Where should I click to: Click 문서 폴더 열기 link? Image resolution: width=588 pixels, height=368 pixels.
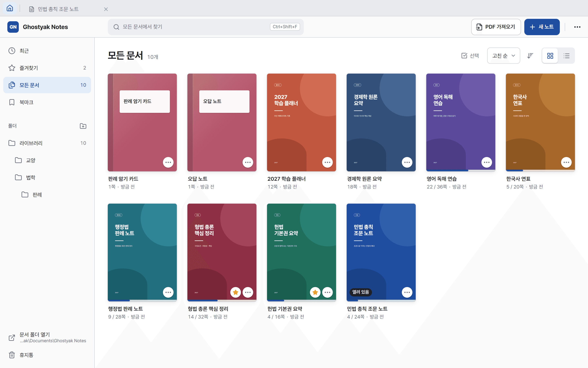(x=47, y=338)
